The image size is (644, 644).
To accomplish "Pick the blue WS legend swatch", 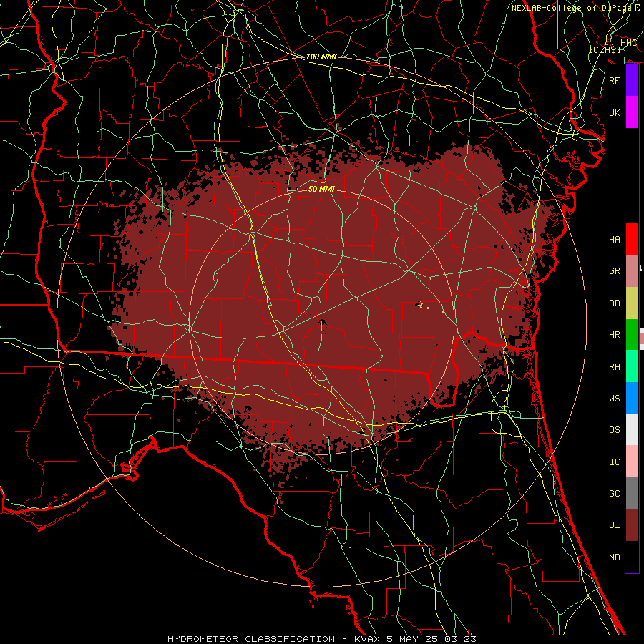I will coord(632,398).
